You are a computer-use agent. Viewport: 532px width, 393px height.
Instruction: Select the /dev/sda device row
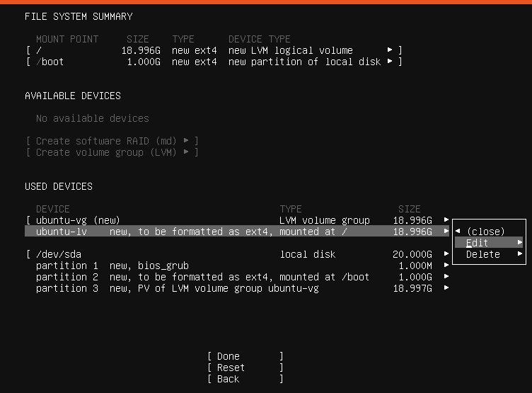tap(238, 254)
